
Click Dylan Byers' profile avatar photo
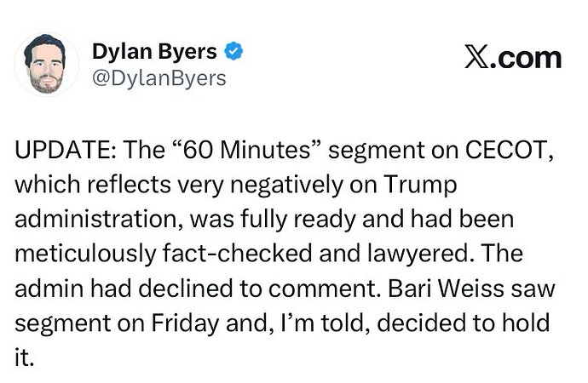coord(47,64)
